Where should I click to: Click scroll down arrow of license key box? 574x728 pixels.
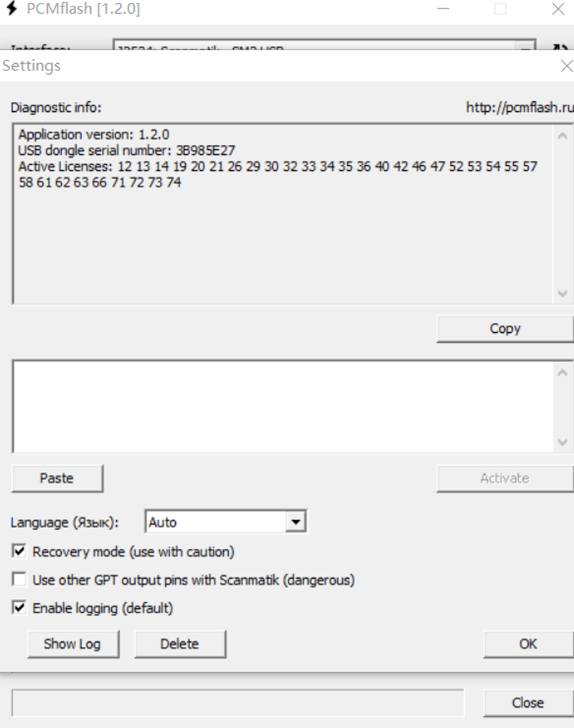click(563, 442)
